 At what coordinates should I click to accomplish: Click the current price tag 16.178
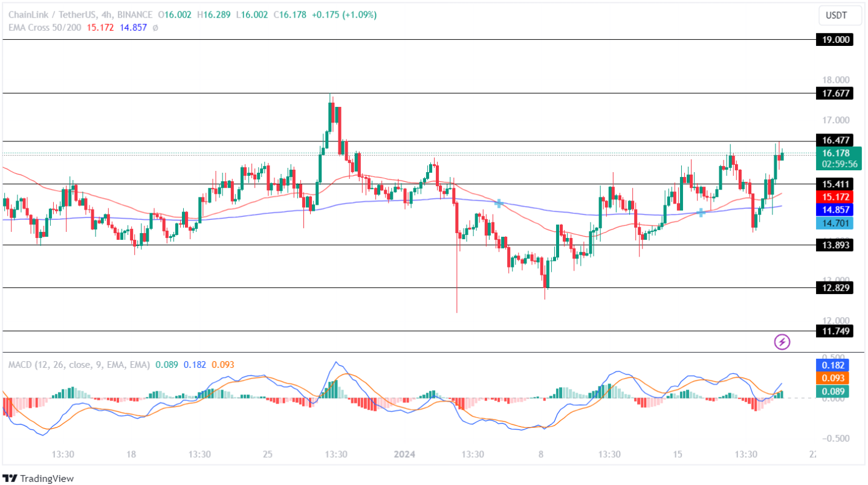point(836,153)
